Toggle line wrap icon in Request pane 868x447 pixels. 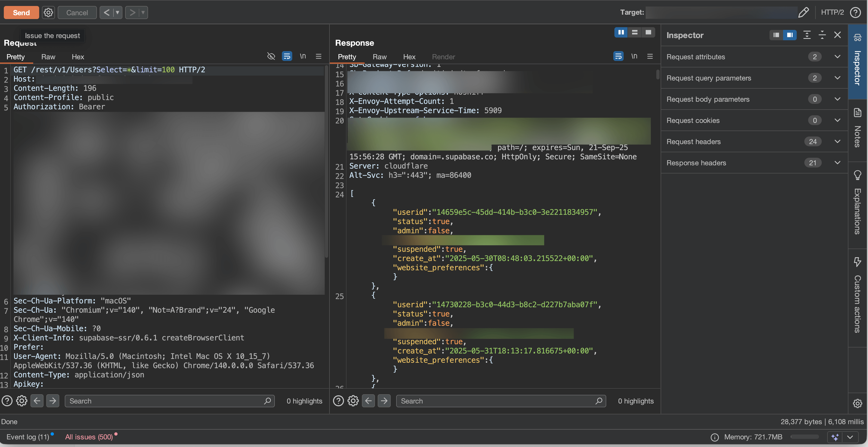point(287,56)
